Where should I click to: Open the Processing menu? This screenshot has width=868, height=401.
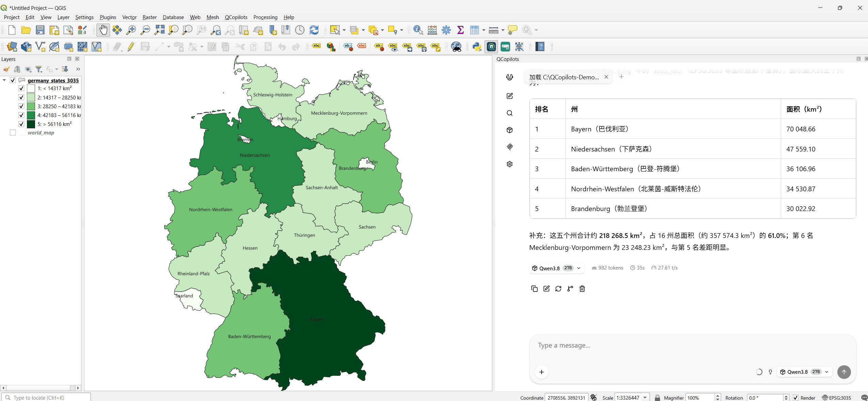pos(265,17)
